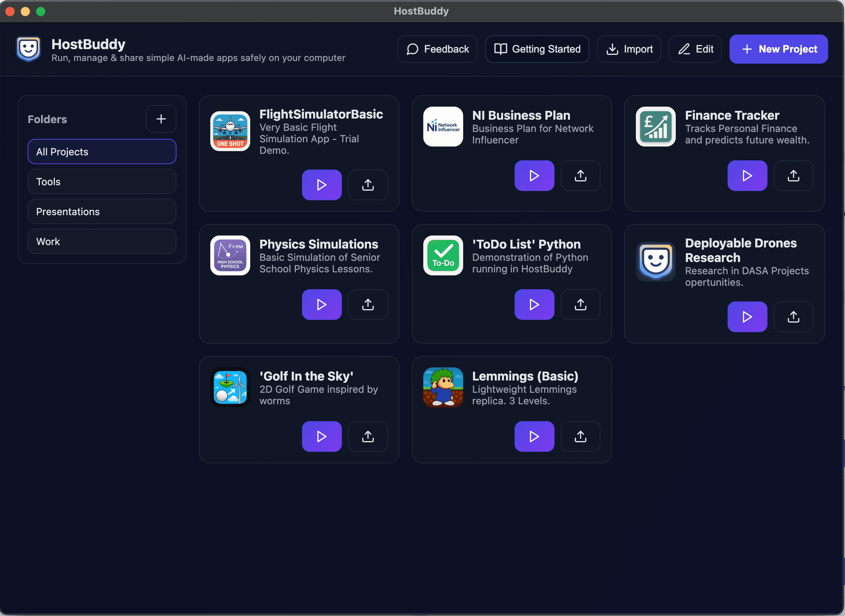Click the Import button

tap(629, 49)
